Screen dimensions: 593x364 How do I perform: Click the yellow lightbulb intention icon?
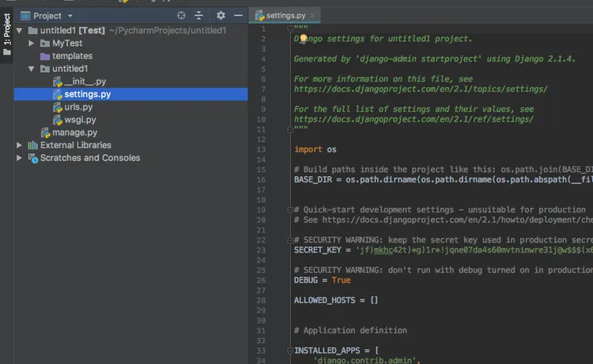coord(304,38)
